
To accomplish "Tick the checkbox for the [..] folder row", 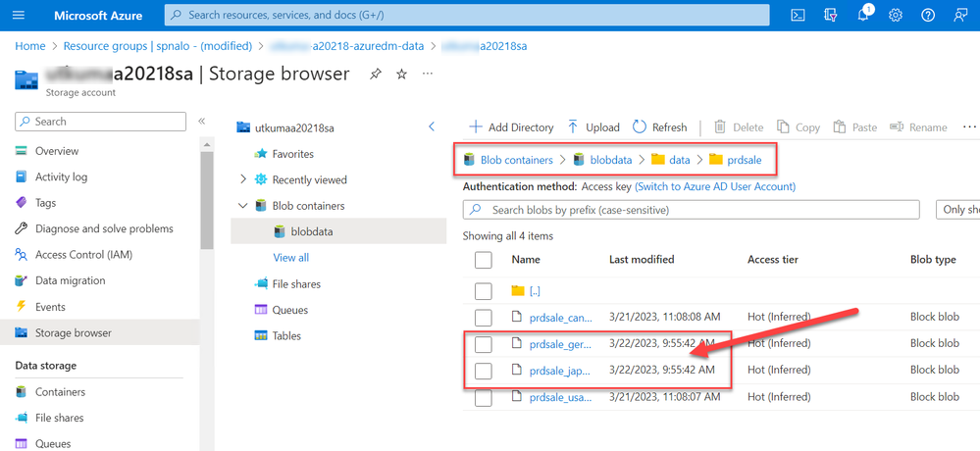I will point(483,291).
